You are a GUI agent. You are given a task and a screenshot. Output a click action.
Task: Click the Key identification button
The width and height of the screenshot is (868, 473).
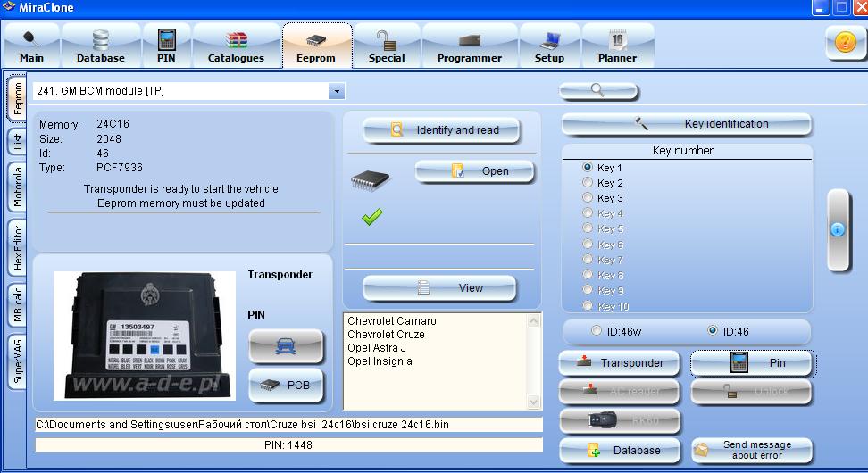tap(687, 124)
